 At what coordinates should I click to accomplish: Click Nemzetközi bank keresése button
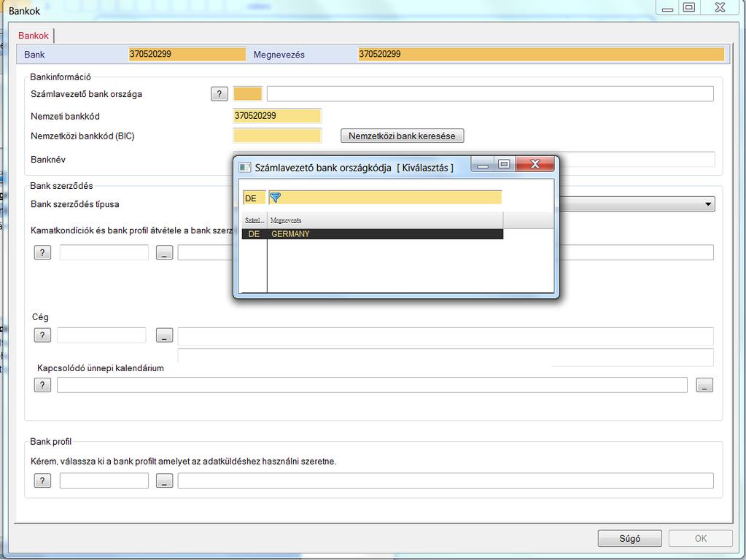coord(402,136)
